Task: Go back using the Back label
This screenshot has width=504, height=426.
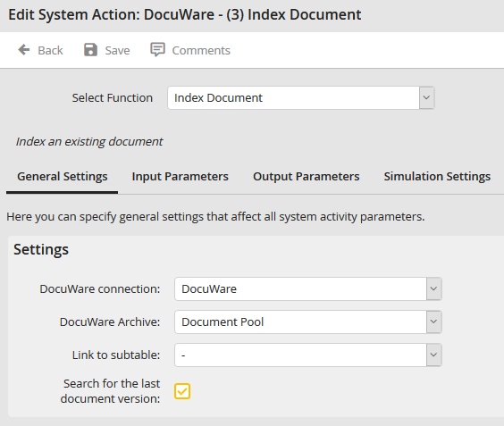Action: [50, 50]
